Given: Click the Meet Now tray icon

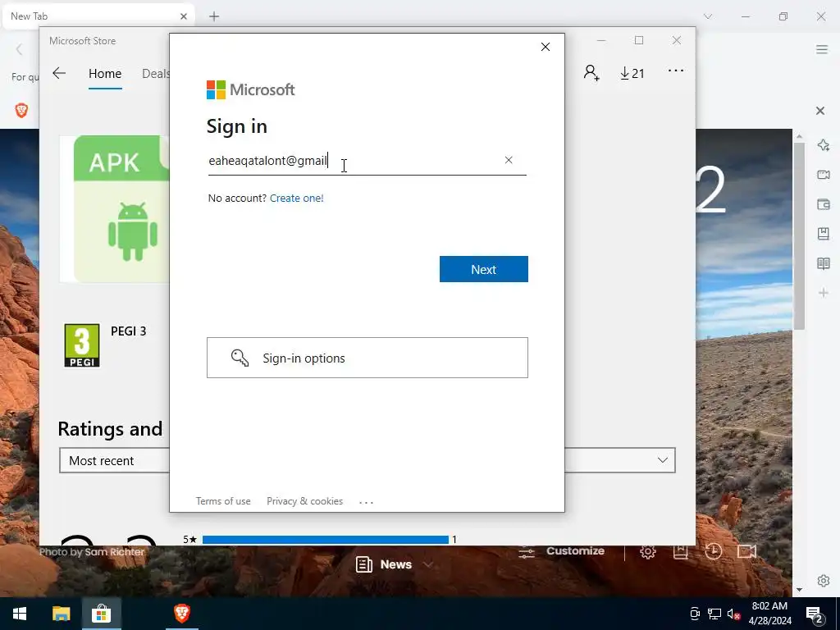Looking at the screenshot, I should [695, 614].
